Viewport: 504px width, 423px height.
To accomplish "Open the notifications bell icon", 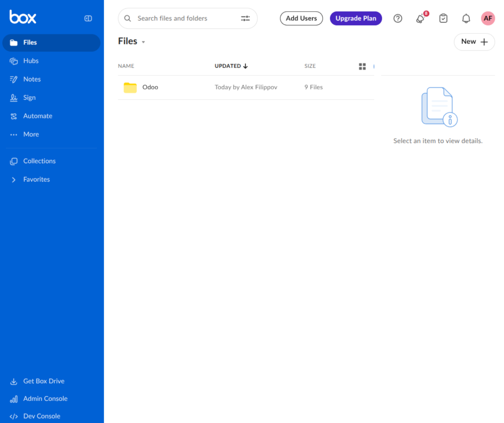I will (x=466, y=19).
